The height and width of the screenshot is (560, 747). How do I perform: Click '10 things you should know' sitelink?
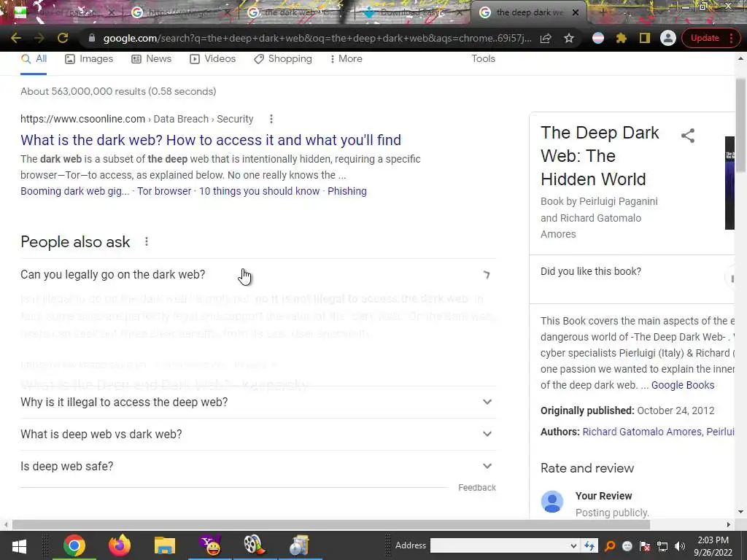tap(259, 191)
